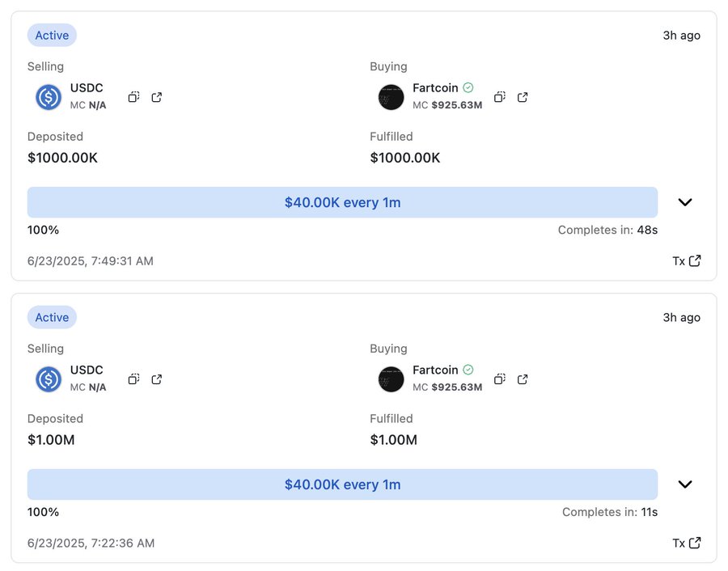Image resolution: width=728 pixels, height=571 pixels.
Task: Click USDC token logo in first card
Action: click(49, 97)
